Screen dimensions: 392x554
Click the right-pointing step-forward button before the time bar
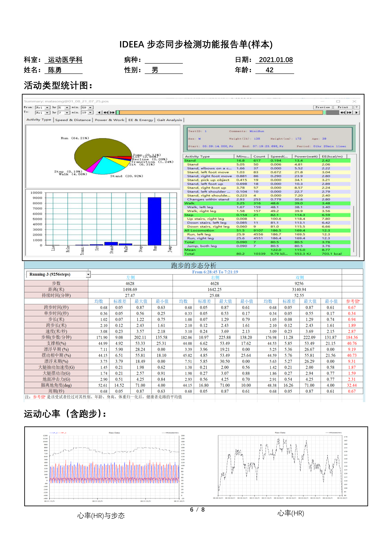click(112, 112)
